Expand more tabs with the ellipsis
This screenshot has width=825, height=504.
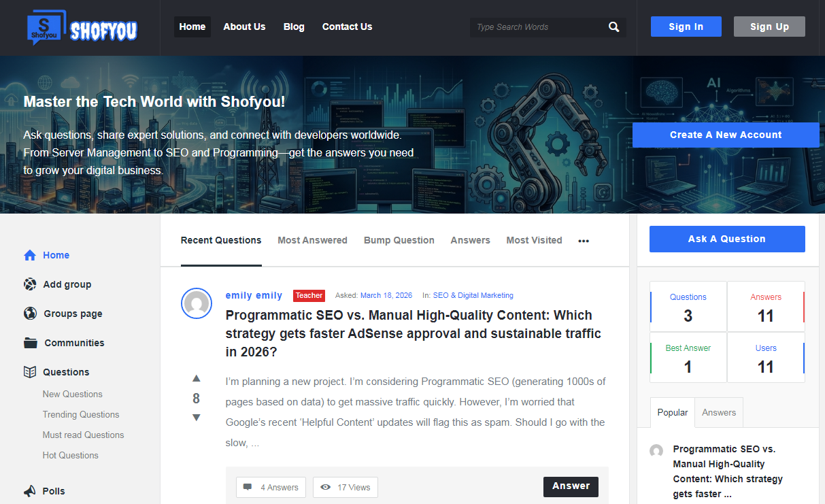(x=584, y=241)
